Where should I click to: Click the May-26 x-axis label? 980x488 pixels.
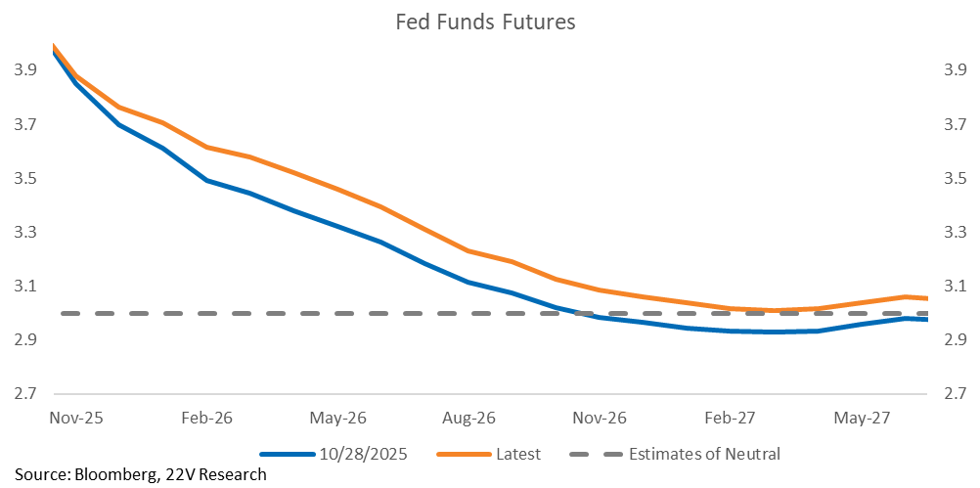click(x=338, y=418)
